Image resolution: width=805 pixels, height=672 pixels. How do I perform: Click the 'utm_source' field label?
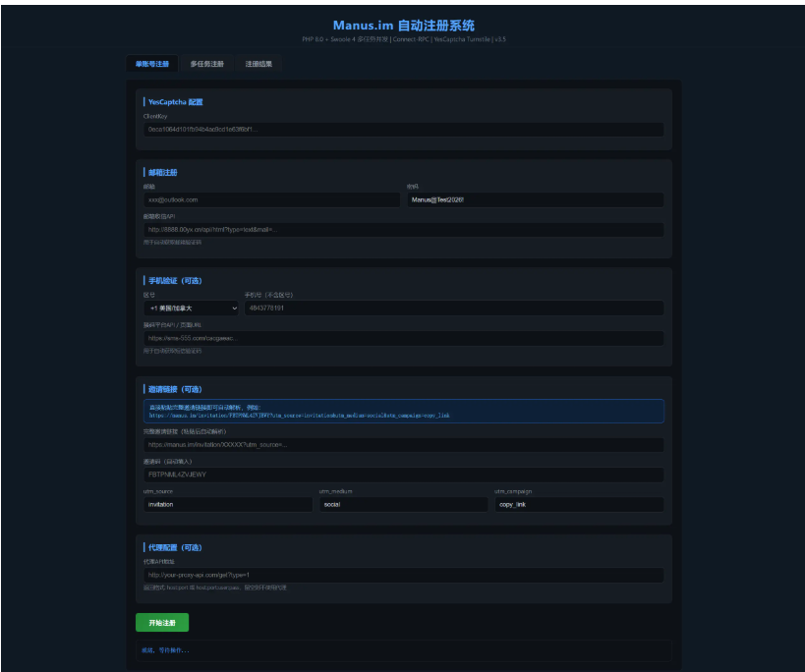click(x=158, y=491)
